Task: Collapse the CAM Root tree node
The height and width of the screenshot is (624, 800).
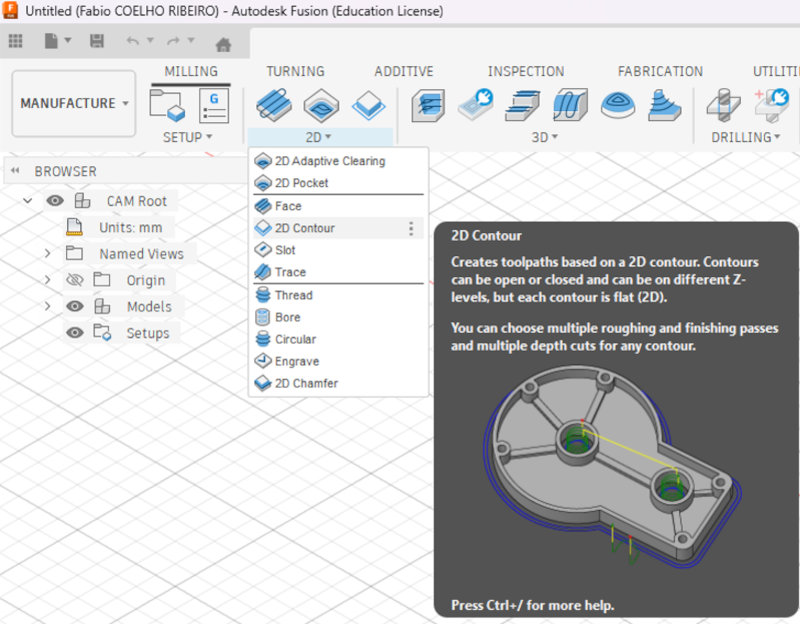Action: [x=28, y=201]
